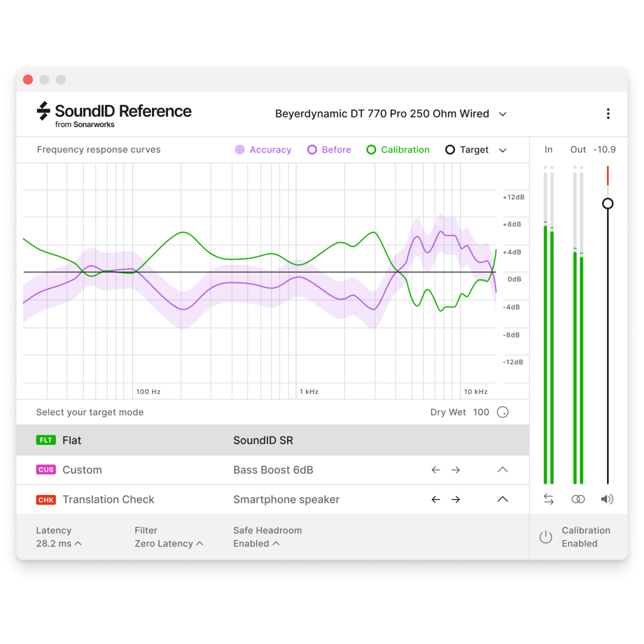Select the Translation Check target mode
Image resolution: width=644 pixels, height=644 pixels.
(x=108, y=500)
